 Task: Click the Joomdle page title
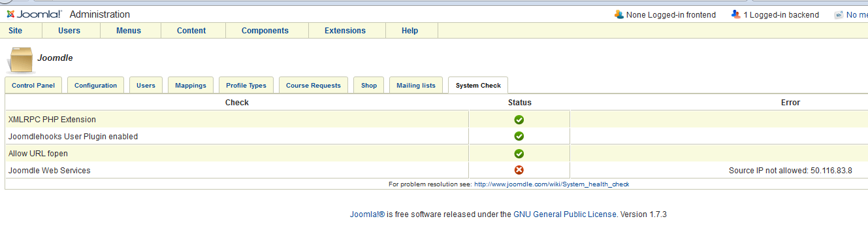tap(55, 58)
